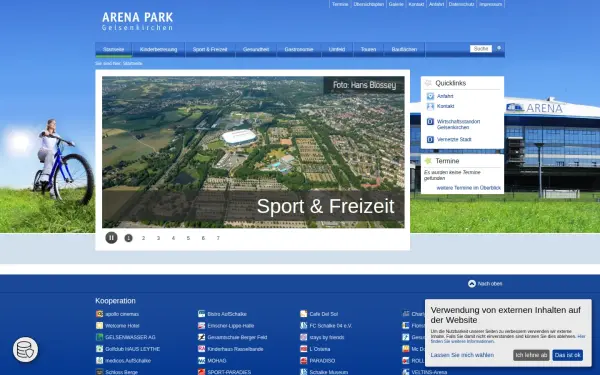Pause the image slideshow
This screenshot has width=600, height=375.
(x=111, y=238)
